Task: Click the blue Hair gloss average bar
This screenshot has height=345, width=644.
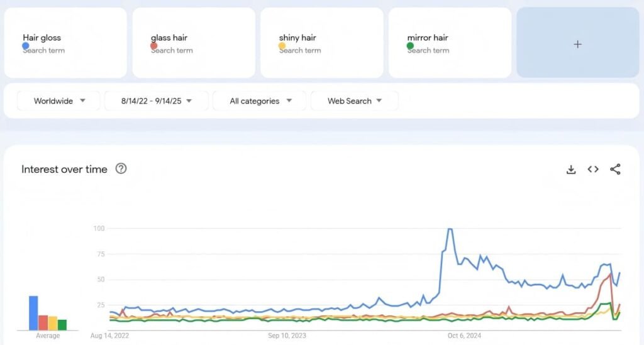Action: [33, 313]
